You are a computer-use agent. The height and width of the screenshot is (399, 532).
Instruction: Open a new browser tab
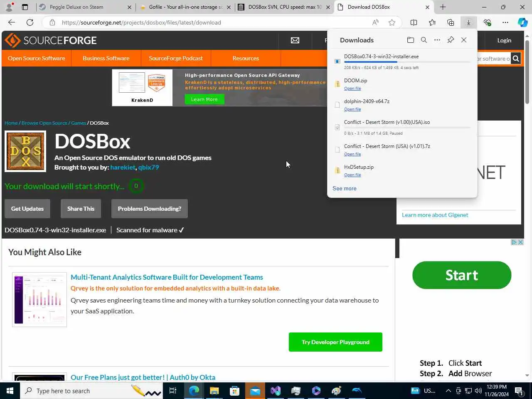(x=443, y=7)
